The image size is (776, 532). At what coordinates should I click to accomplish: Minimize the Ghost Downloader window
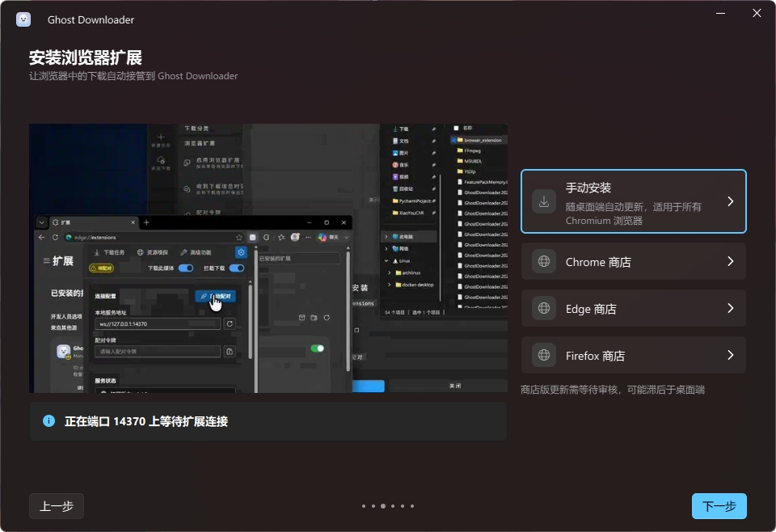click(720, 14)
